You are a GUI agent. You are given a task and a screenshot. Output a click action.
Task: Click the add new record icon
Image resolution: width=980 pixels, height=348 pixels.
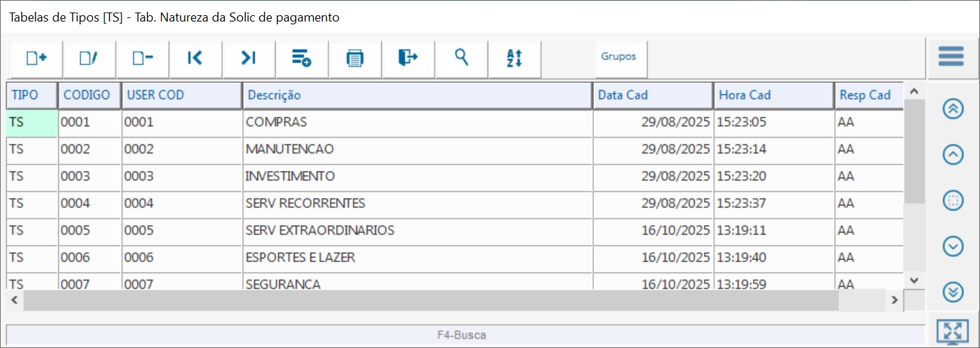(36, 58)
